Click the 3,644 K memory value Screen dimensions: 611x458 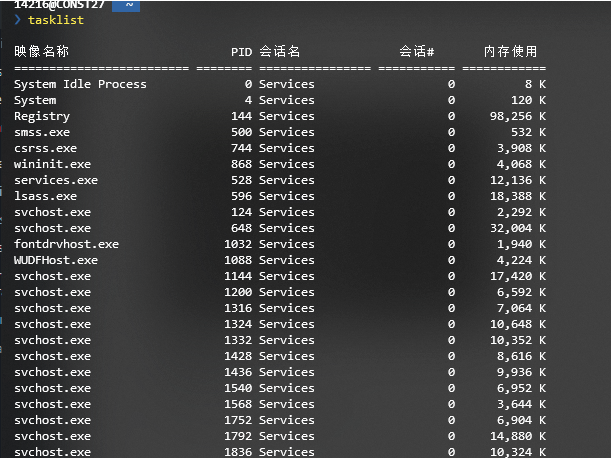tap(521, 404)
